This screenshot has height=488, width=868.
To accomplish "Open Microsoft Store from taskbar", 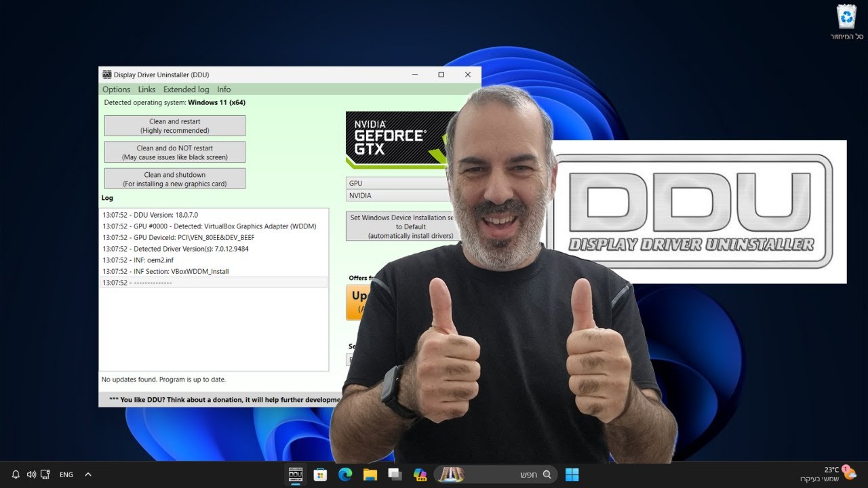I will pos(320,474).
